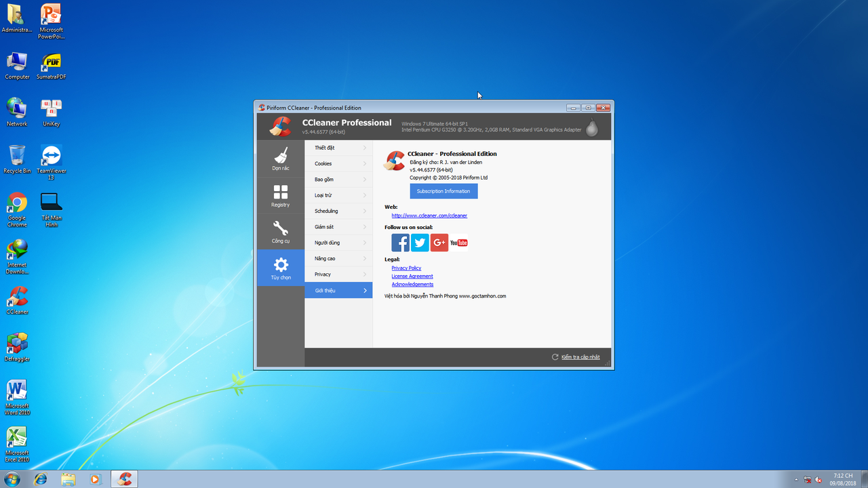Click the Facebook social icon

(400, 243)
